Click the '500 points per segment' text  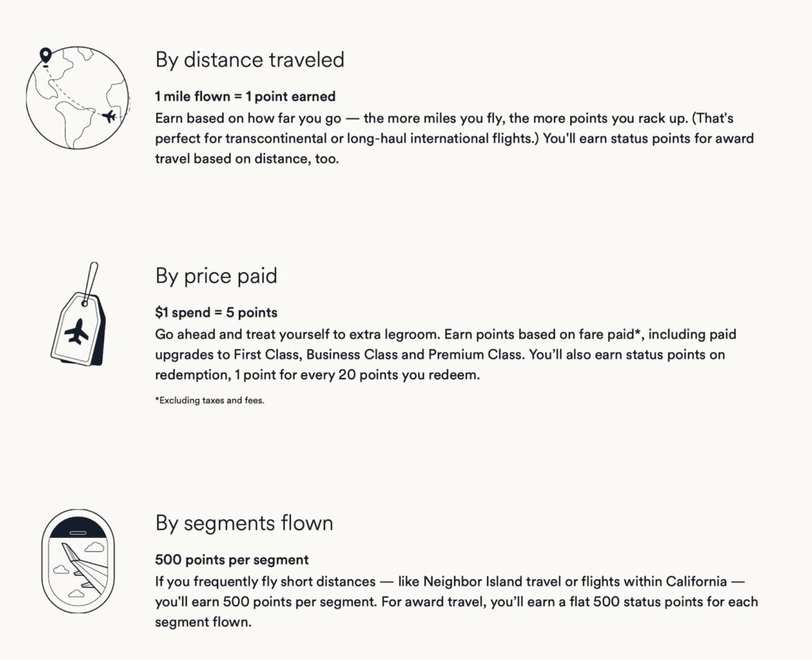point(232,559)
